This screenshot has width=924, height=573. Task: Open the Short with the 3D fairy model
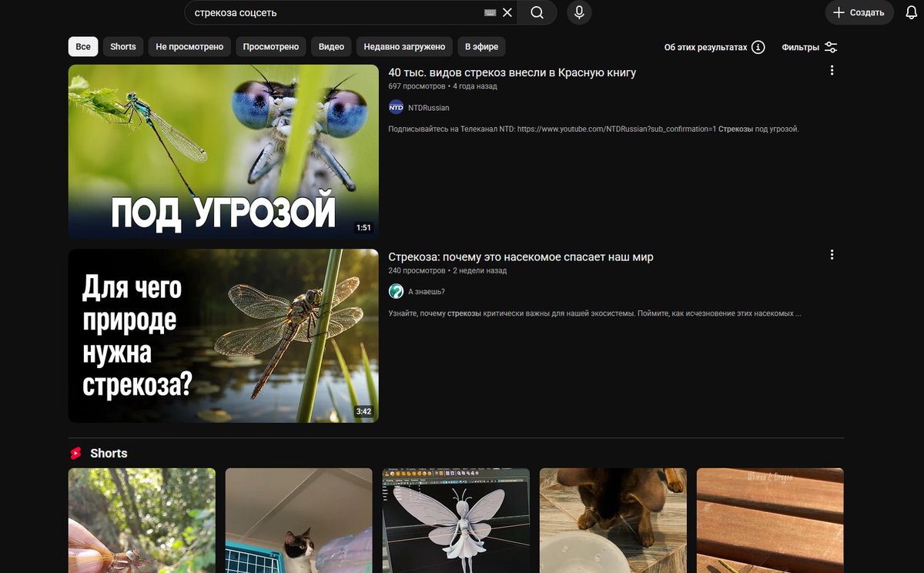click(x=456, y=521)
